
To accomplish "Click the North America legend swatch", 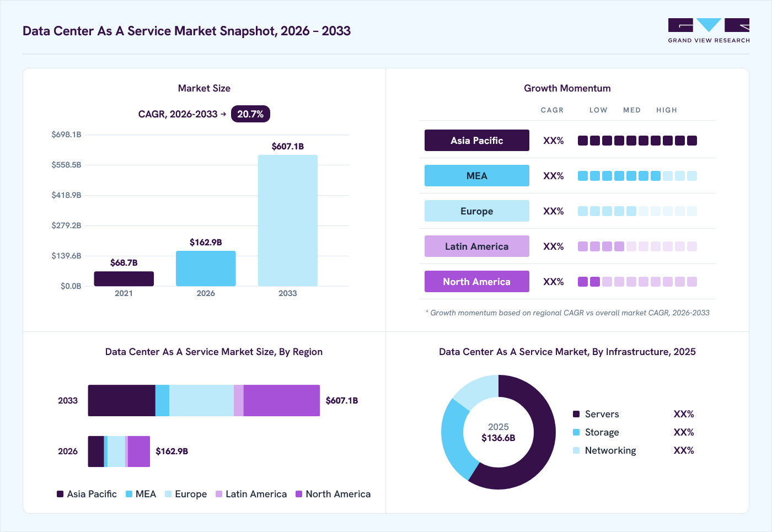I will [299, 494].
